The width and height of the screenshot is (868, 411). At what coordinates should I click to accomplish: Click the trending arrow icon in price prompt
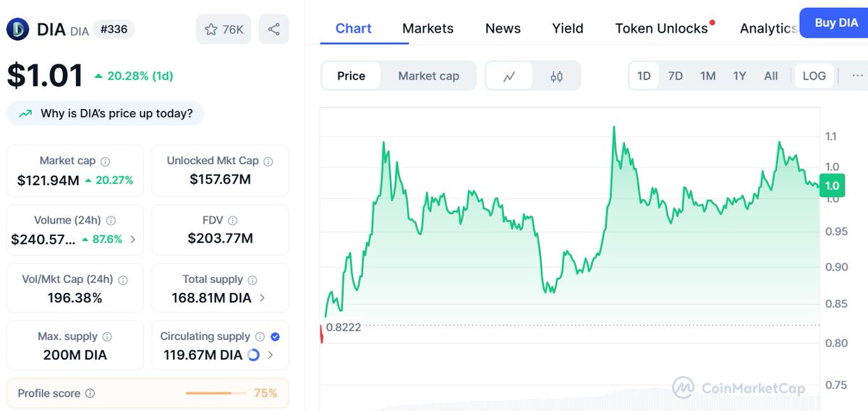click(x=25, y=114)
